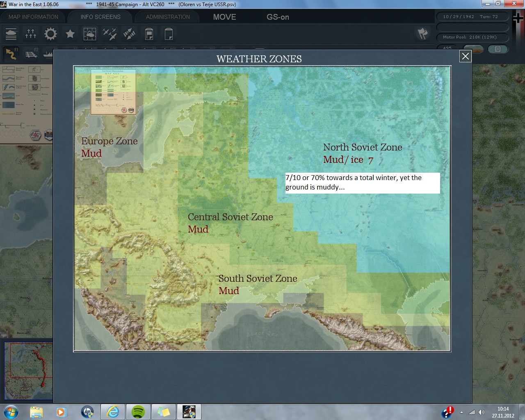Select the F1 movement mode icon

pos(11,54)
